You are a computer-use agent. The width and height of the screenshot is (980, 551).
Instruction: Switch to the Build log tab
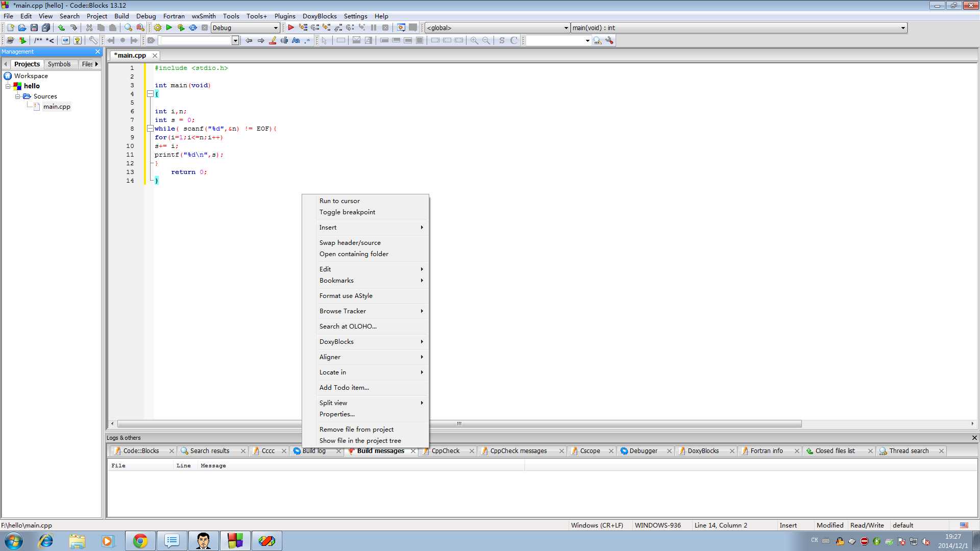pyautogui.click(x=314, y=451)
